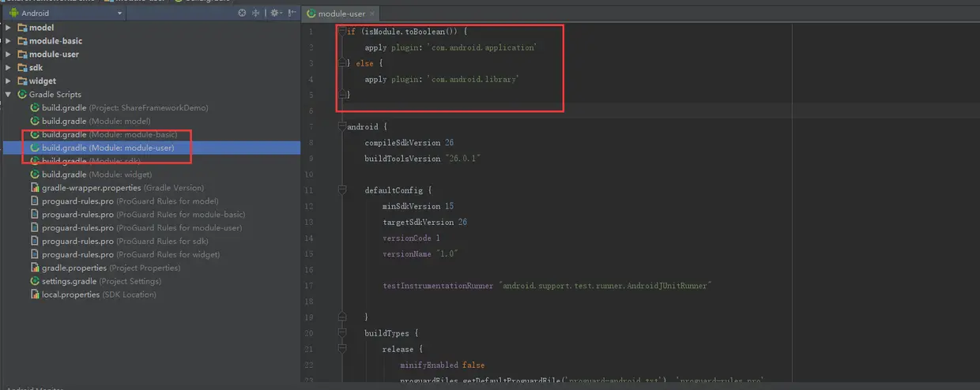Click the Gradle Scripts gradle icon
980x390 pixels.
21,95
